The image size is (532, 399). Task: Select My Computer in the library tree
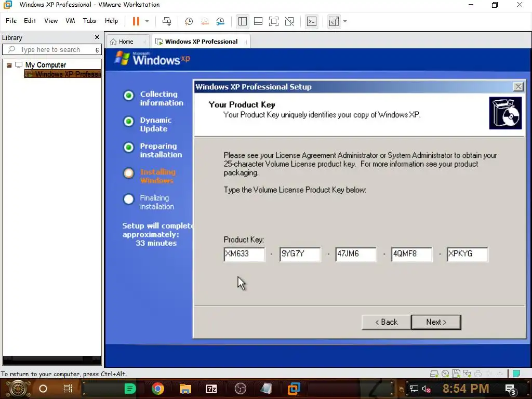46,65
